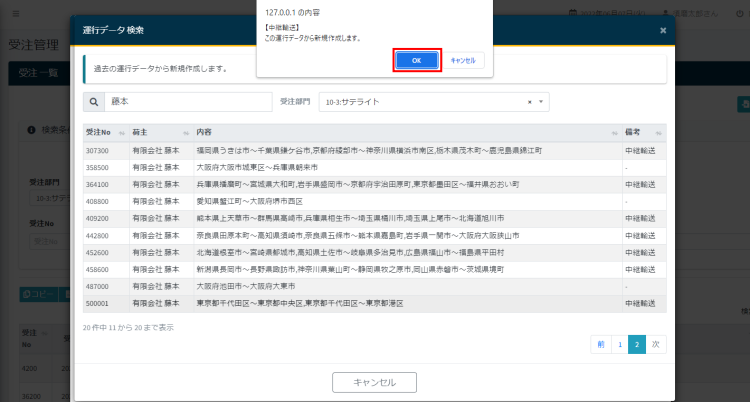The width and height of the screenshot is (750, 402).
Task: Clear the 受注部門 selection with × icon
Action: click(x=529, y=102)
